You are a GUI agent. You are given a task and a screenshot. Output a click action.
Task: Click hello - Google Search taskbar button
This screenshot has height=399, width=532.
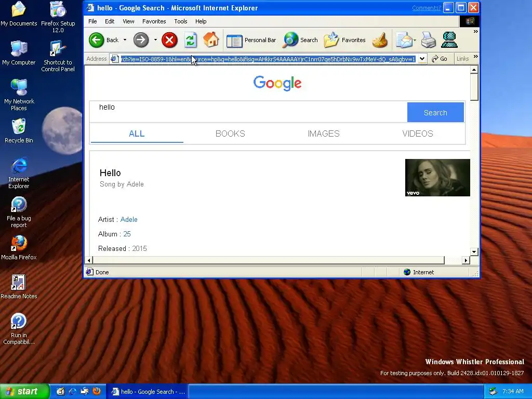pos(148,392)
